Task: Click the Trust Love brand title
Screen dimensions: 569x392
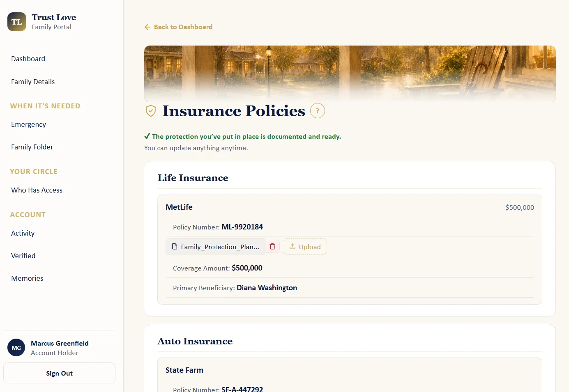Action: tap(54, 17)
